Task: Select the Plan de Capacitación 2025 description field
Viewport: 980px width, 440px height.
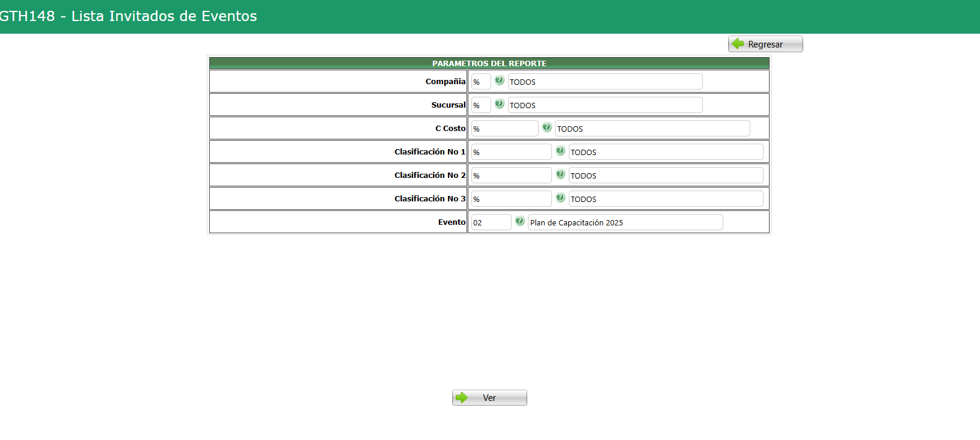Action: [x=625, y=222]
